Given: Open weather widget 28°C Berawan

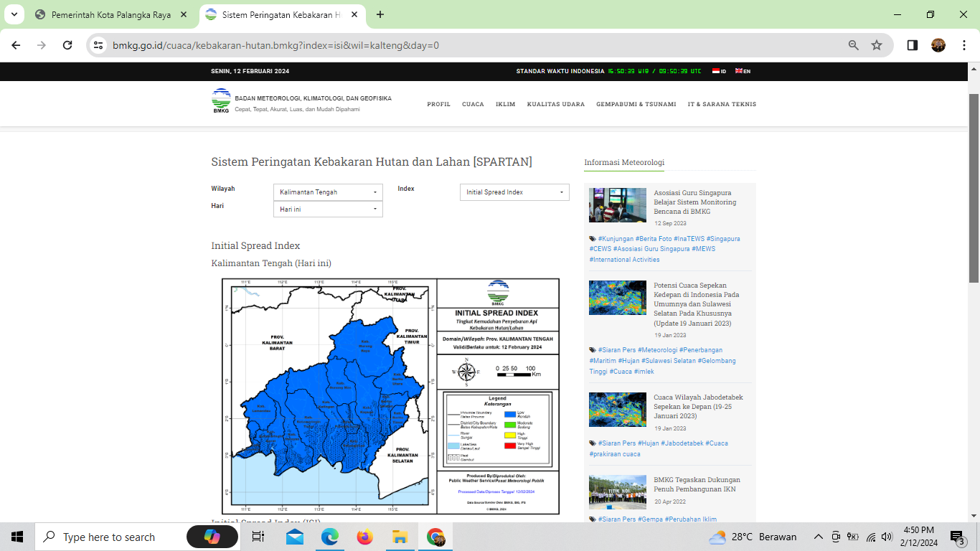Looking at the screenshot, I should [753, 537].
